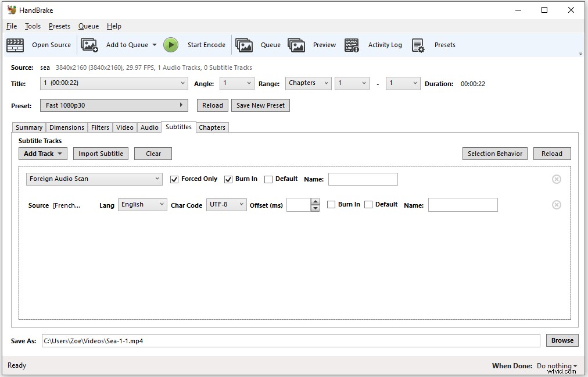Enable Default on the French source track
This screenshot has height=377, width=588.
[368, 205]
